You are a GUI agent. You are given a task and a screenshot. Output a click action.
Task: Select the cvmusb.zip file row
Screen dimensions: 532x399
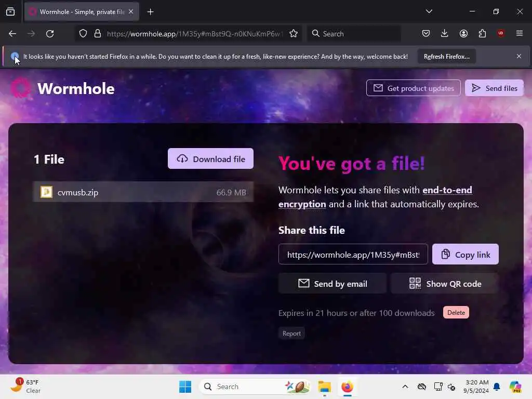click(143, 192)
